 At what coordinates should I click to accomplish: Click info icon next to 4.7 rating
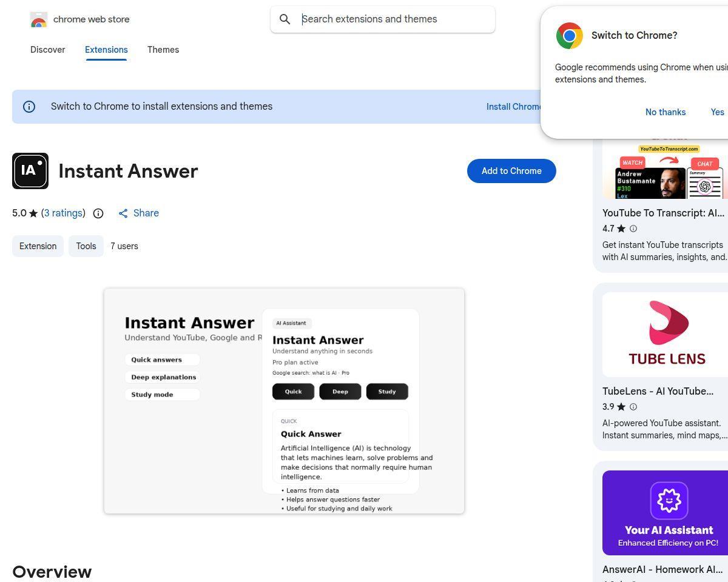[633, 229]
